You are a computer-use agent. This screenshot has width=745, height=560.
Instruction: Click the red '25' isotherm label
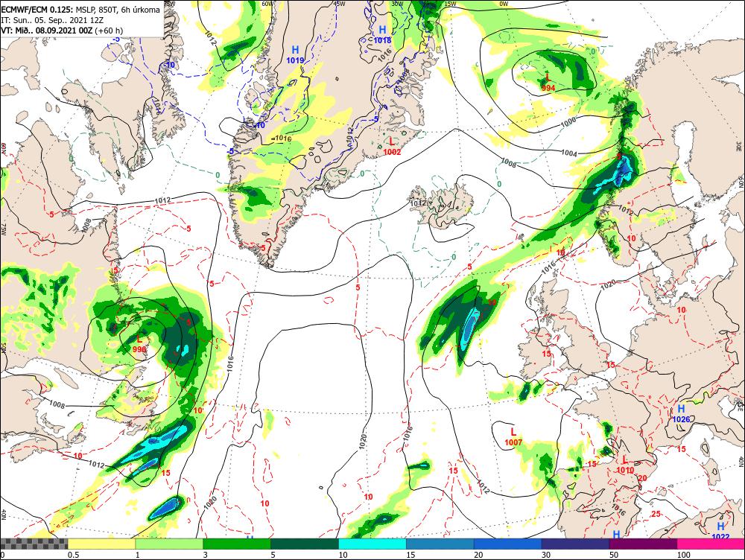point(656,514)
